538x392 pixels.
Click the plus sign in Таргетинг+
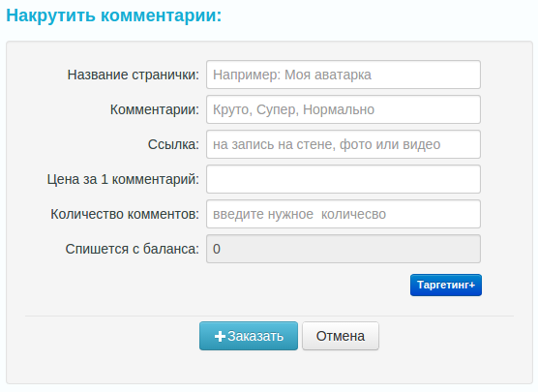(472, 285)
